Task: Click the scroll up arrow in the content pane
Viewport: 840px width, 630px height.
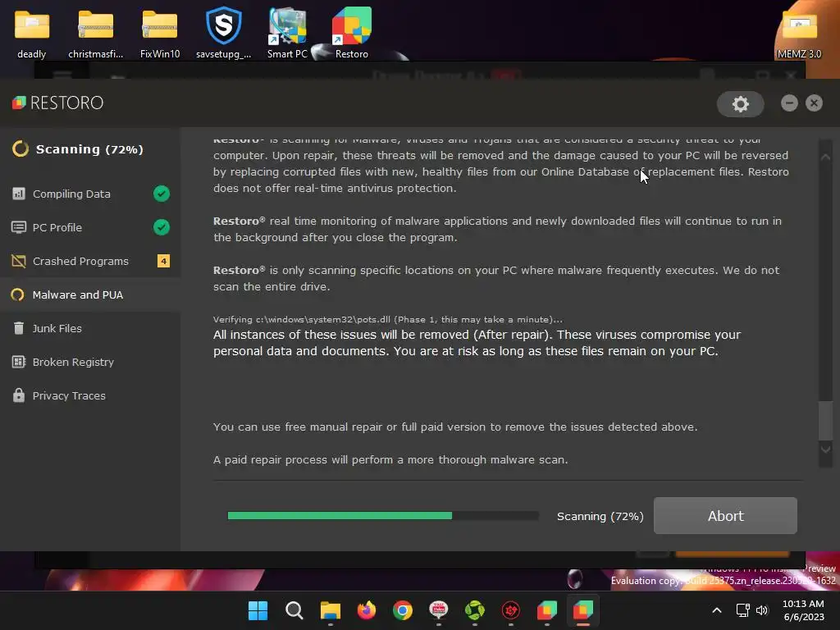Action: 825,157
